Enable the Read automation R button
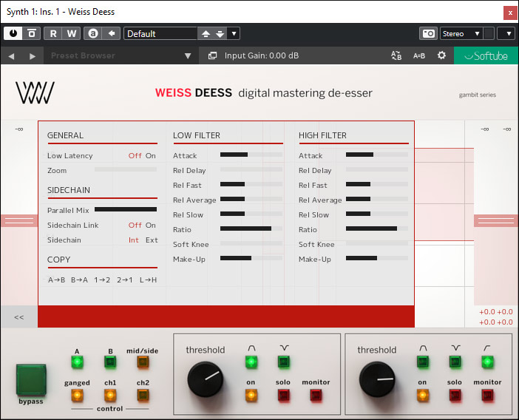 click(x=53, y=33)
